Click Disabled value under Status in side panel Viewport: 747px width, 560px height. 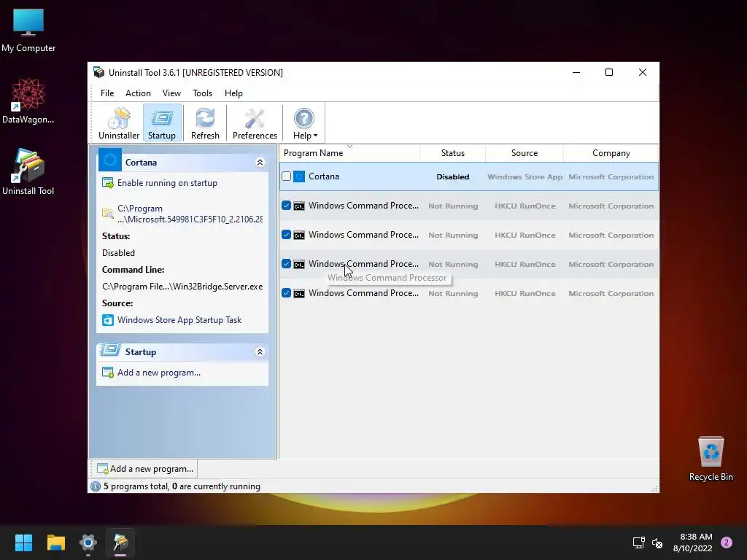click(119, 253)
